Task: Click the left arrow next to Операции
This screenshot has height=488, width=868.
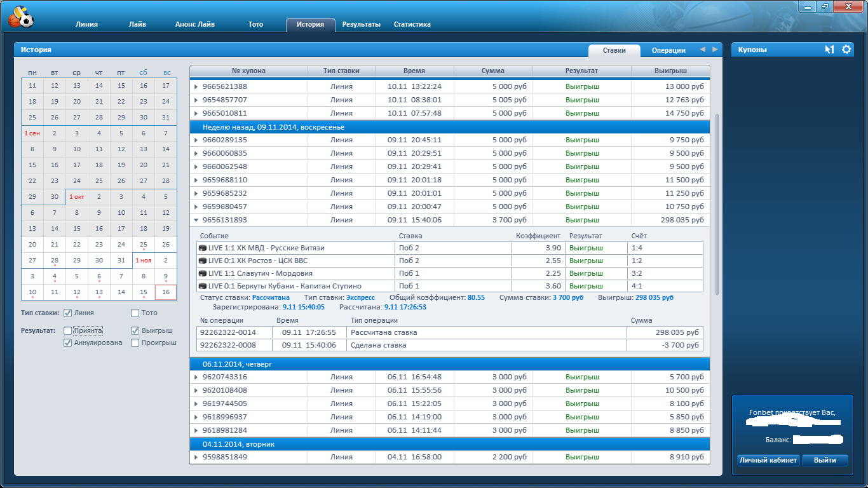Action: click(x=702, y=50)
